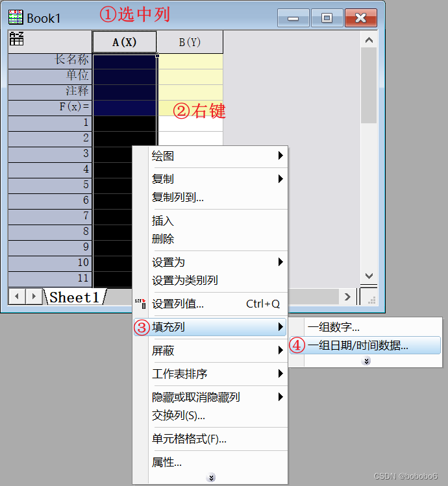Select 一组数字... fill option
Viewport: 448px width, 486px height.
365,327
